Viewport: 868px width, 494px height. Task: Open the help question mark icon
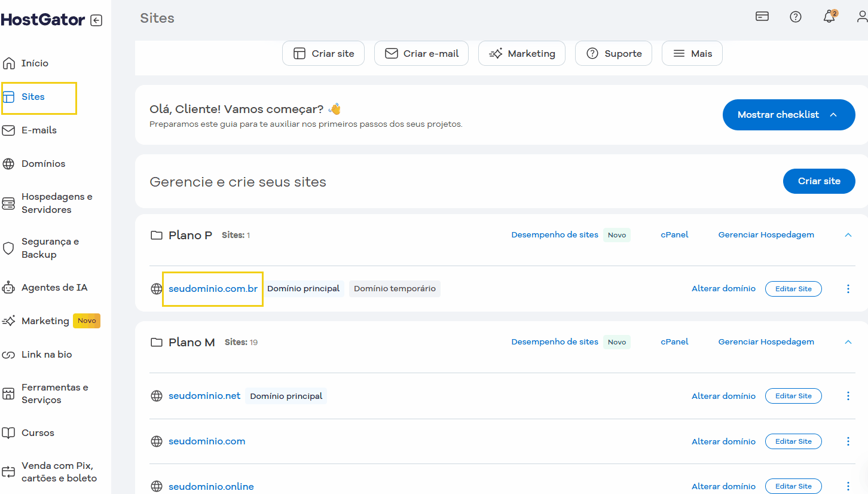[796, 17]
